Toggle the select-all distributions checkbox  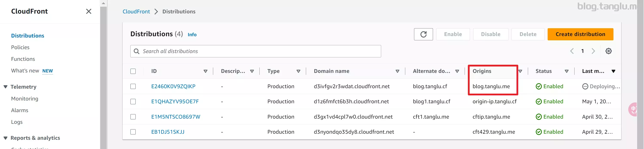click(x=133, y=71)
